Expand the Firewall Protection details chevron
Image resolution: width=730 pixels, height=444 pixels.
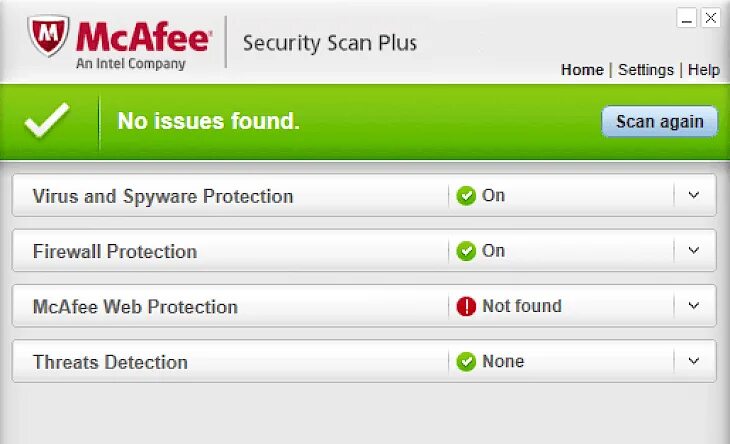[694, 250]
